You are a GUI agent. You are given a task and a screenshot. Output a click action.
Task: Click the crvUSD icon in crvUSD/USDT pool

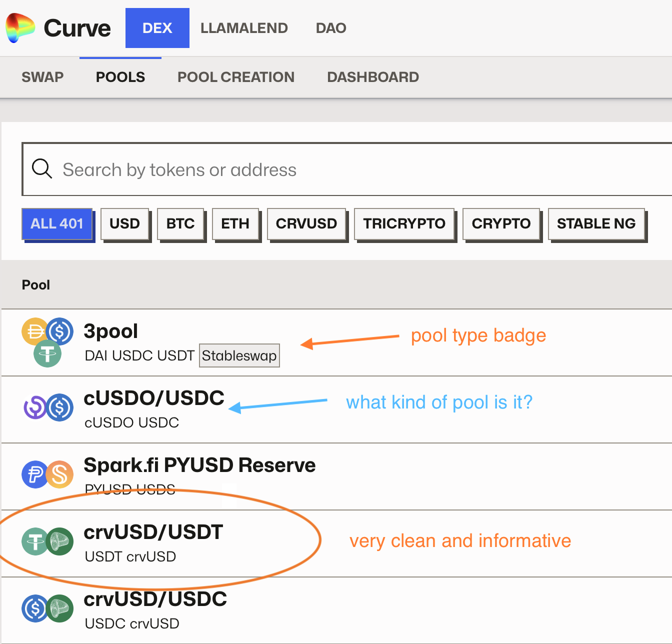pyautogui.click(x=59, y=541)
